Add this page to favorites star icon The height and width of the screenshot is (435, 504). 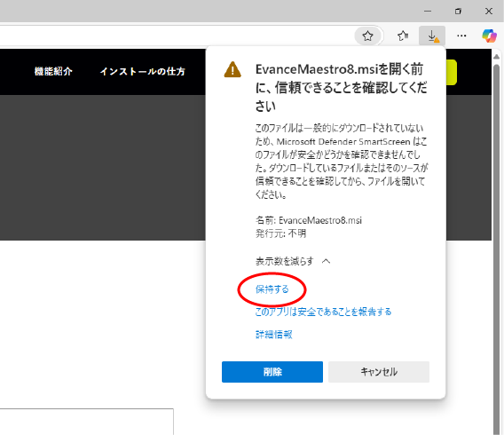click(367, 36)
